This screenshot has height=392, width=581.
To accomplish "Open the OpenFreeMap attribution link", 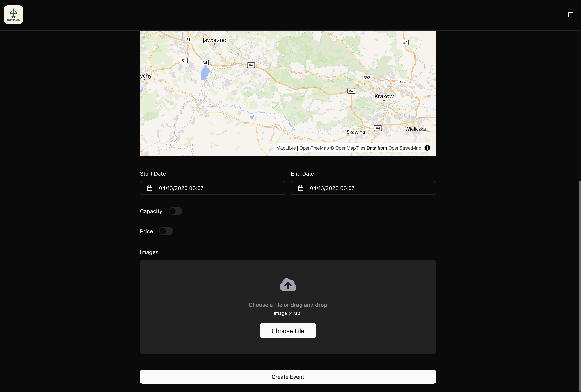I will pyautogui.click(x=314, y=148).
